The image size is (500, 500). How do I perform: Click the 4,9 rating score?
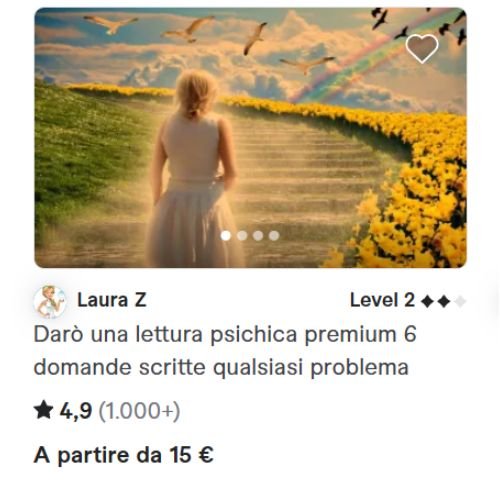76,411
